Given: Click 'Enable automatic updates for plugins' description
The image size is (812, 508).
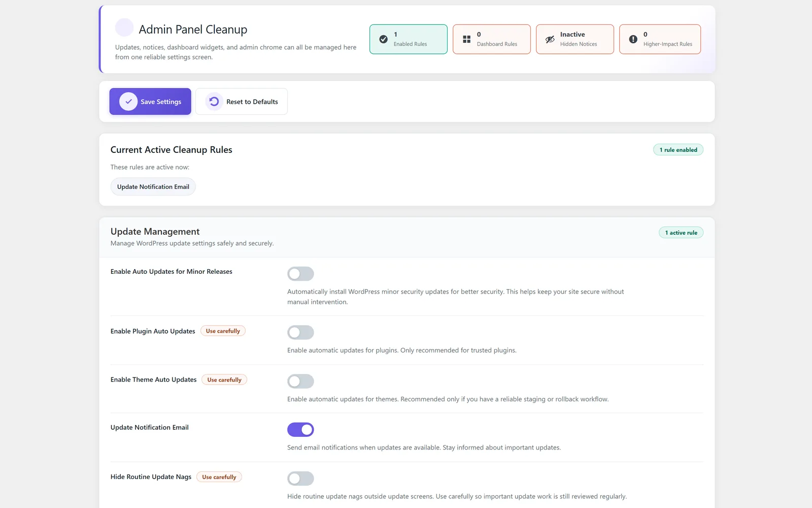Looking at the screenshot, I should point(401,351).
